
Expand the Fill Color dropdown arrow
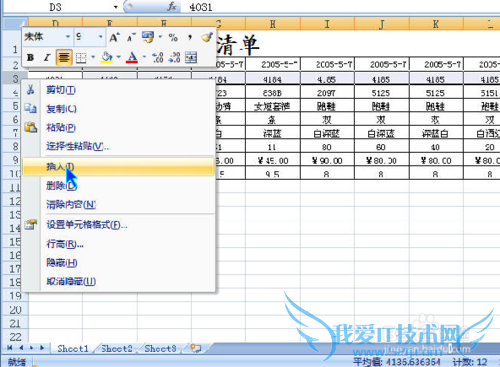tap(119, 57)
